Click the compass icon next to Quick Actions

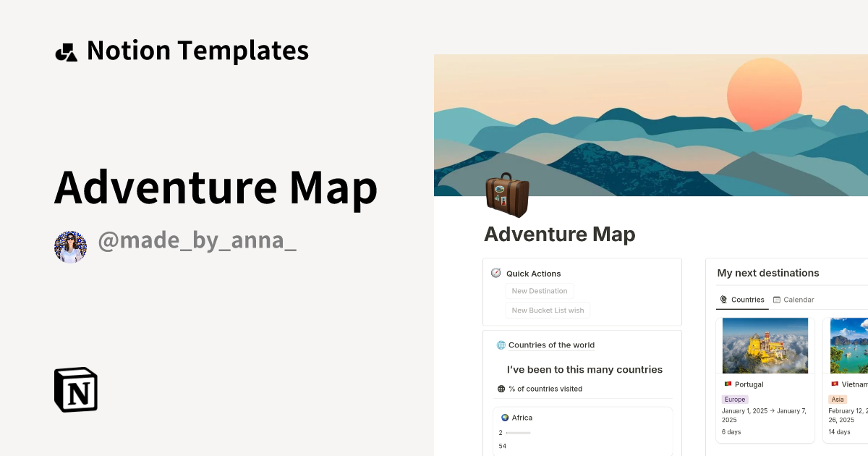point(496,273)
